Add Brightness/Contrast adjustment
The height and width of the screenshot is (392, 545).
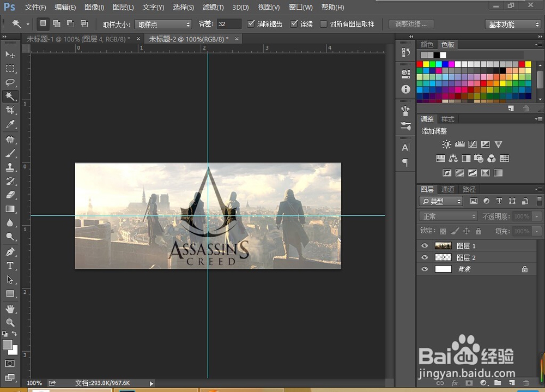pos(447,144)
